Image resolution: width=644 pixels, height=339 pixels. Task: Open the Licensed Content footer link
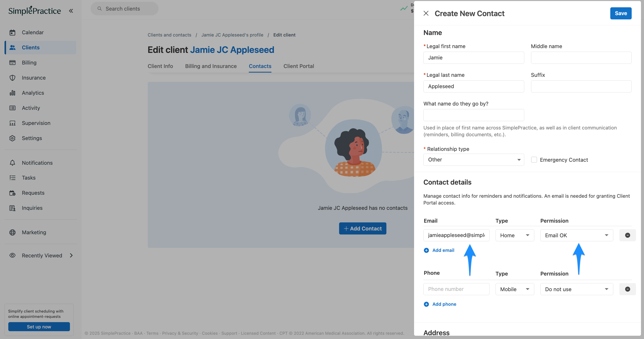[x=258, y=333]
